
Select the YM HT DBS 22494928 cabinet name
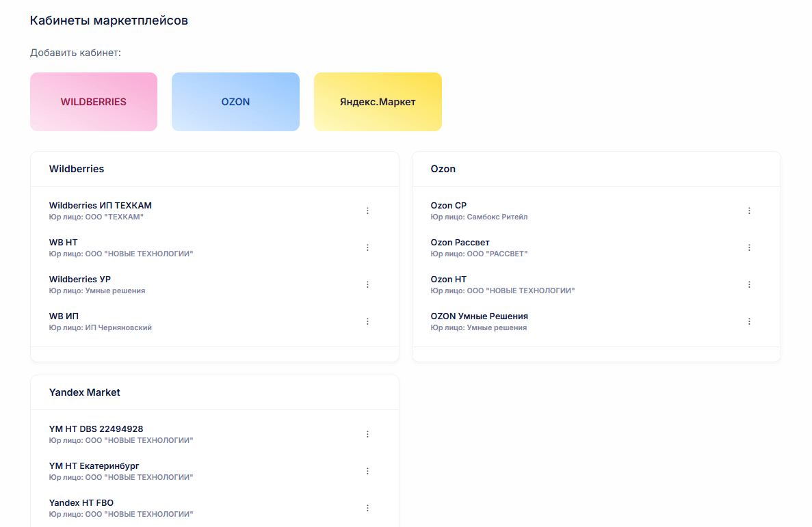[x=96, y=429]
